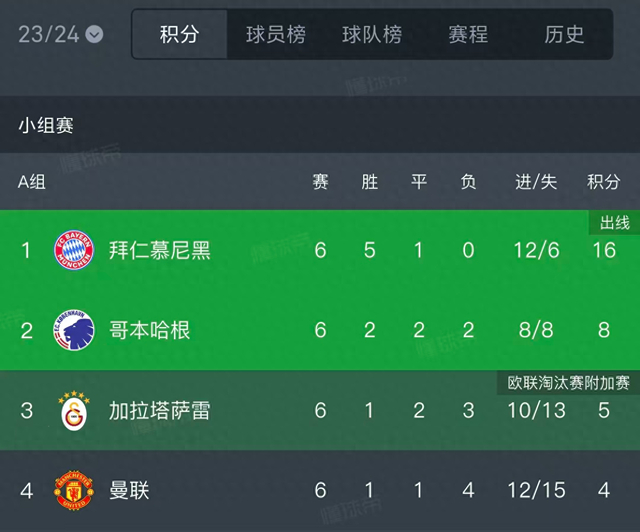Select the 23/24 season label
Screen dimensions: 640x532
49,34
